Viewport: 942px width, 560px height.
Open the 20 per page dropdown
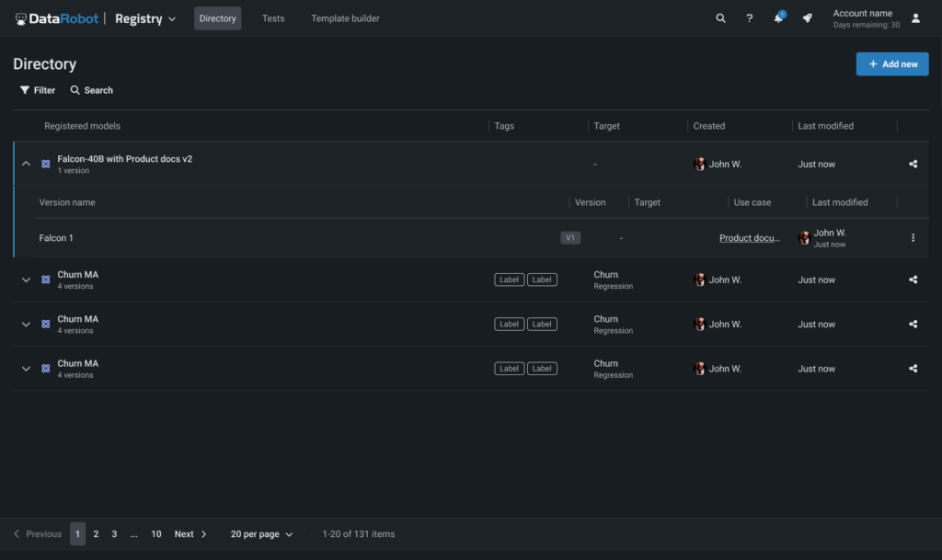pos(262,534)
